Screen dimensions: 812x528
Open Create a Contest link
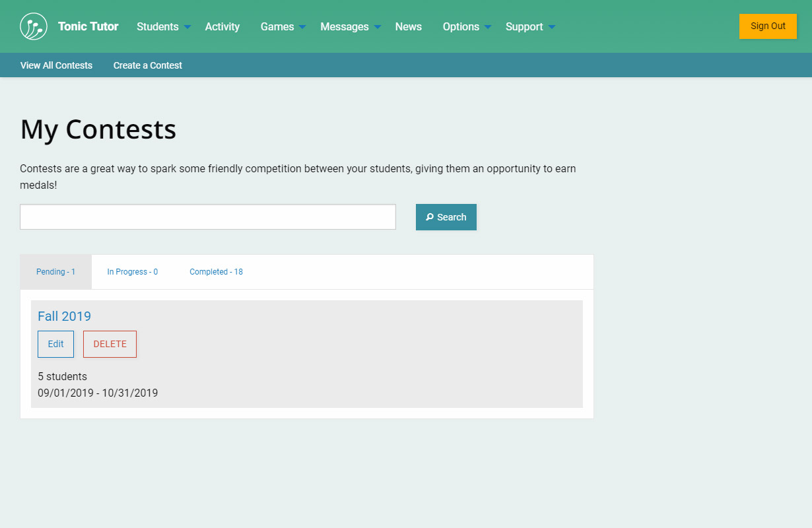(x=147, y=65)
